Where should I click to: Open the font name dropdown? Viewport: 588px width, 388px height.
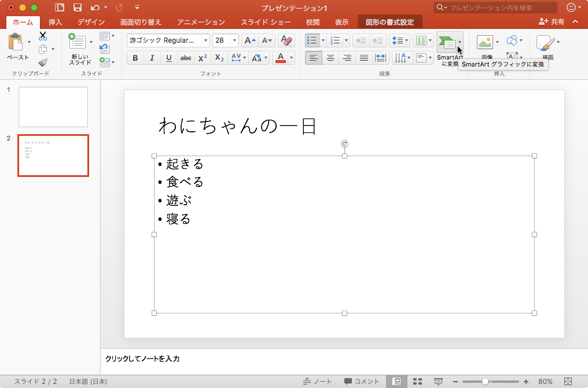(205, 40)
